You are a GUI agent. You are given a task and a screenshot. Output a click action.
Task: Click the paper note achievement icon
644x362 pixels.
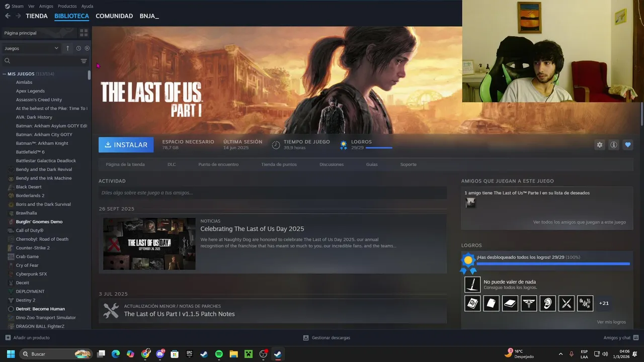pos(491,303)
